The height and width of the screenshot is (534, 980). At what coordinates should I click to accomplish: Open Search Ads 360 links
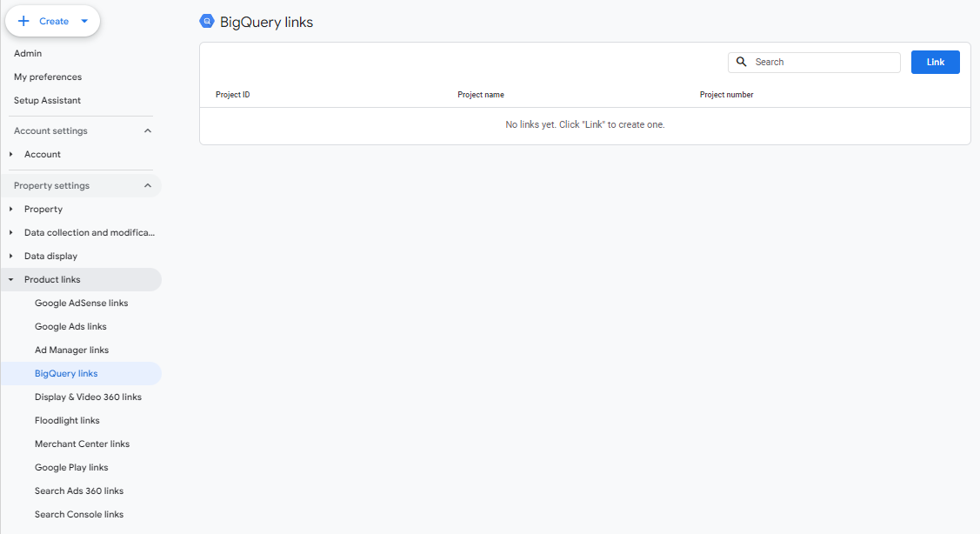pos(79,491)
